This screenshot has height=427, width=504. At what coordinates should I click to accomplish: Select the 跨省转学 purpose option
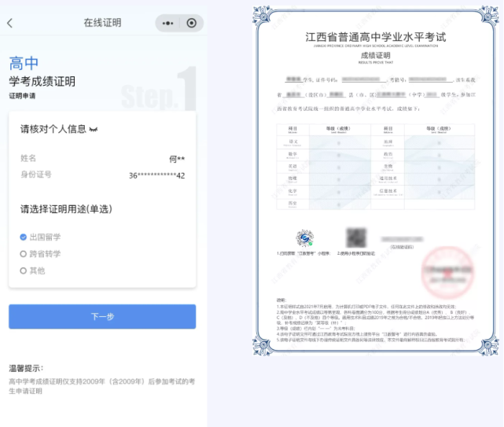coord(40,254)
